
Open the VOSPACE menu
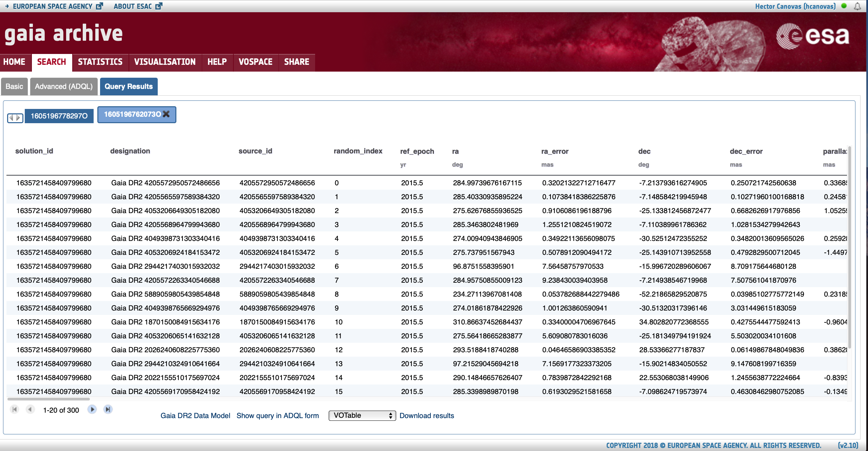pyautogui.click(x=255, y=62)
